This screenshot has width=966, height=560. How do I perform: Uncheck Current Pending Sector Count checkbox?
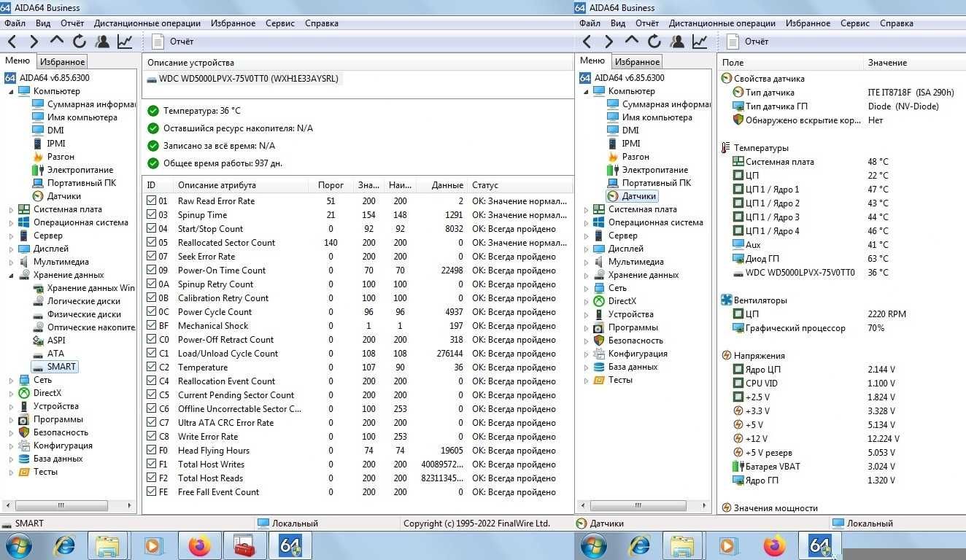(x=151, y=395)
